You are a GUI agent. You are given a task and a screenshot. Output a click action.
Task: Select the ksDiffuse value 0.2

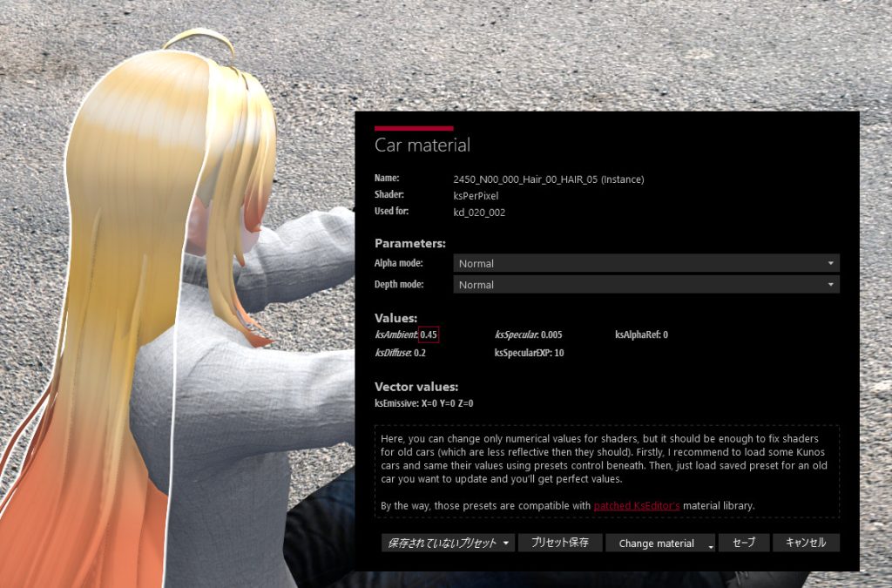[x=420, y=354]
